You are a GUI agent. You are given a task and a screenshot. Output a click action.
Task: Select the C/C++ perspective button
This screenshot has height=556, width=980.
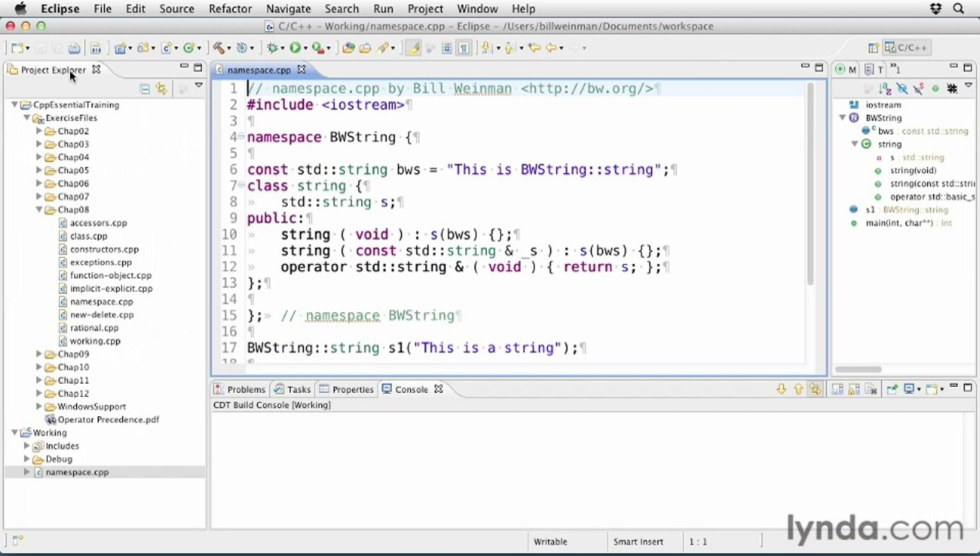907,48
